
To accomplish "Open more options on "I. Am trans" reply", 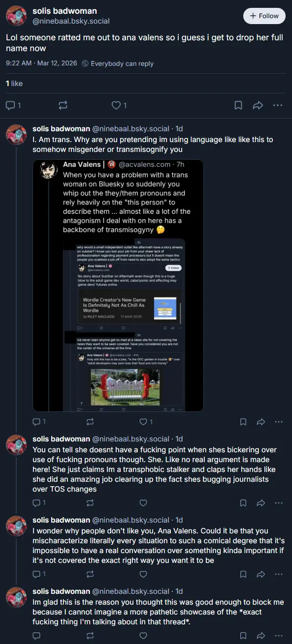I will [x=279, y=422].
